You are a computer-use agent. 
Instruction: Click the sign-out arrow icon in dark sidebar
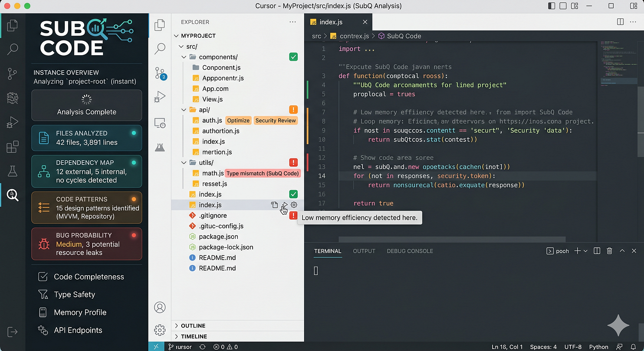[x=12, y=332]
